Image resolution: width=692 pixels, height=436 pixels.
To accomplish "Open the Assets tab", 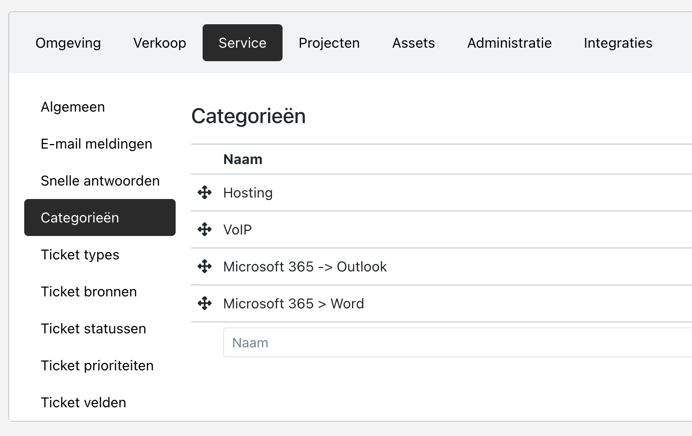I will point(414,43).
